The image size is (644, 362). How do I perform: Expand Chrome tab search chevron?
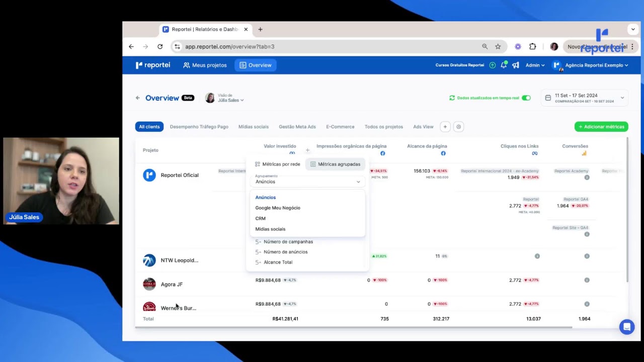[x=632, y=29]
